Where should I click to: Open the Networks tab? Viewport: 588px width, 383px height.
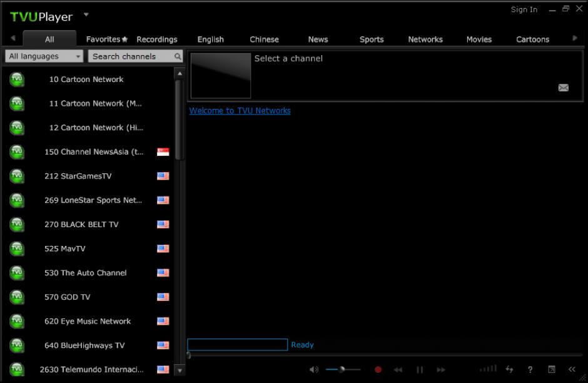425,39
